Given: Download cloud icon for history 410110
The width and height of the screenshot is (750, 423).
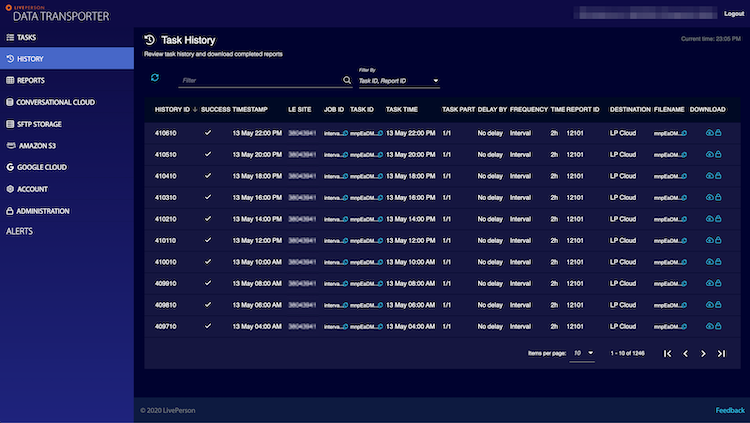Looking at the screenshot, I should pos(709,240).
